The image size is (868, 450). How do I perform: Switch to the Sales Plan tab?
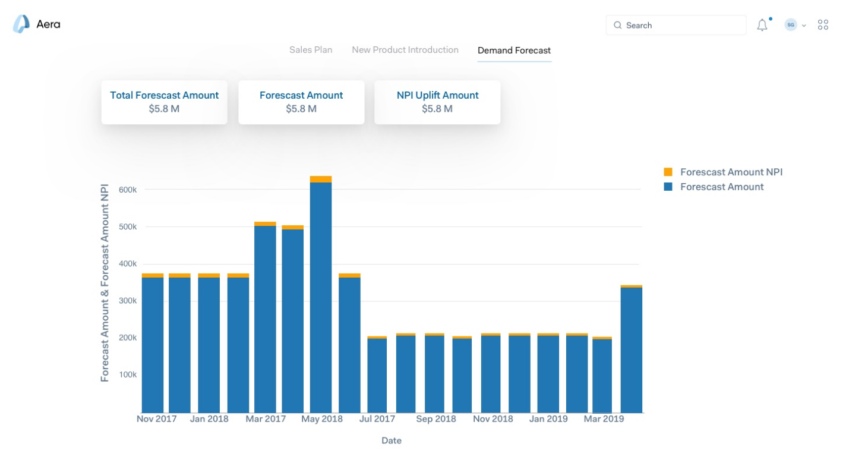tap(311, 50)
